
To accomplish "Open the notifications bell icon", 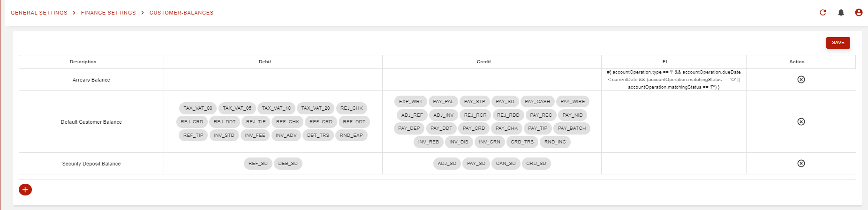I will coord(841,13).
